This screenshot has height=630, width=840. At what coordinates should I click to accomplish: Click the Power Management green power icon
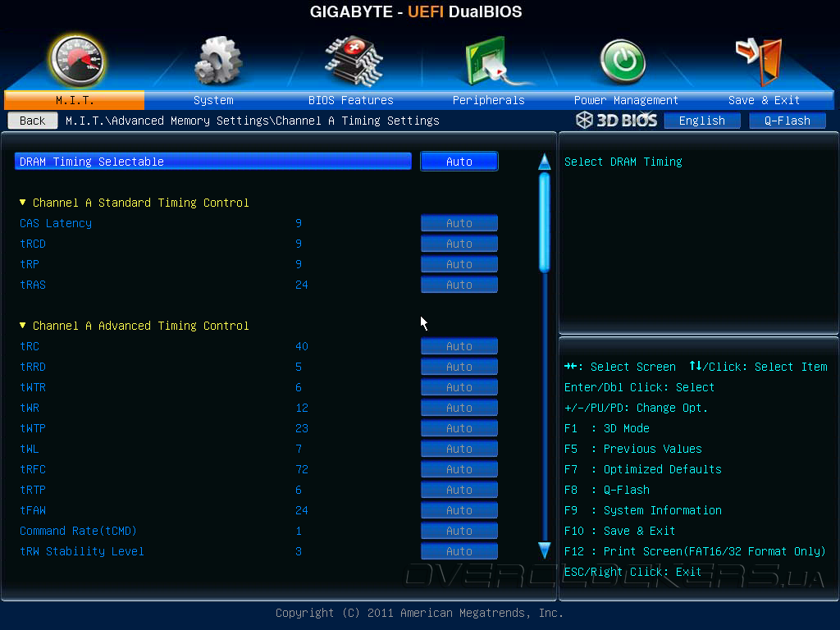click(623, 61)
